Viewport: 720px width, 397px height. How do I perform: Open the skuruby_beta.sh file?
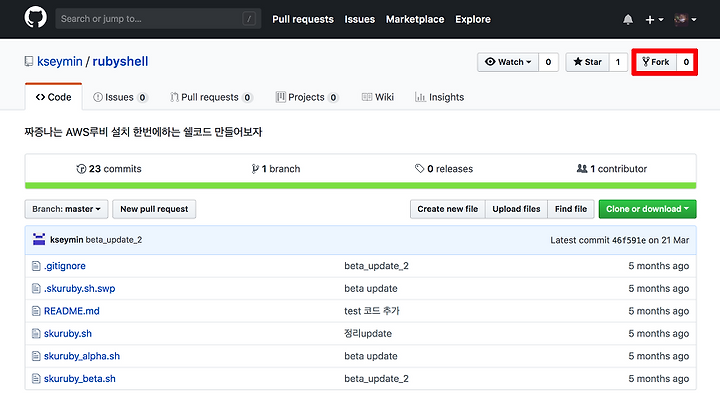[x=80, y=379]
